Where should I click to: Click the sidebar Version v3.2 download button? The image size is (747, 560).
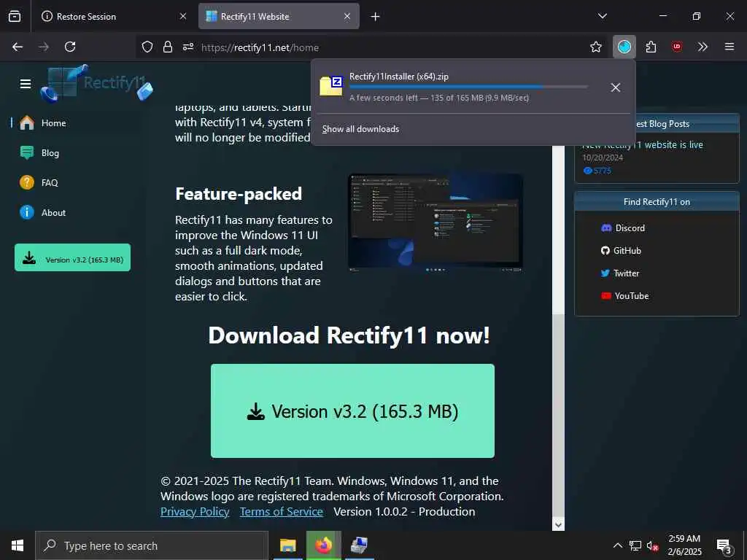click(x=72, y=257)
